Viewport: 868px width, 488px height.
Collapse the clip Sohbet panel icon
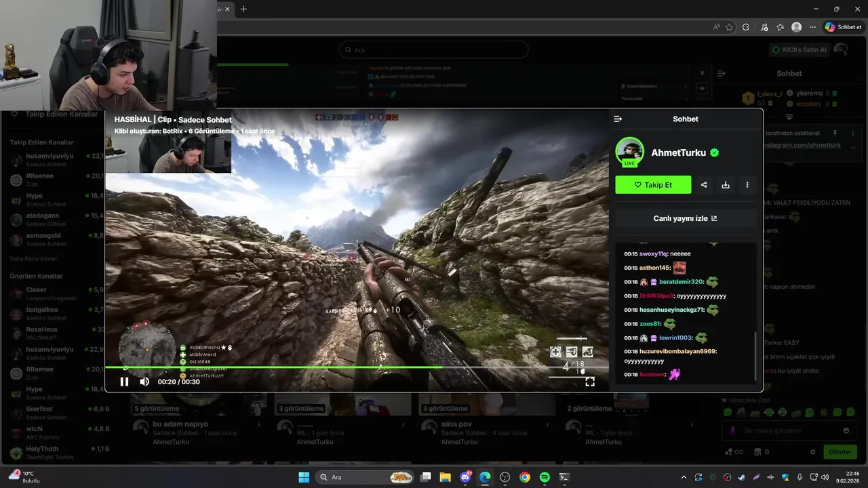point(618,119)
